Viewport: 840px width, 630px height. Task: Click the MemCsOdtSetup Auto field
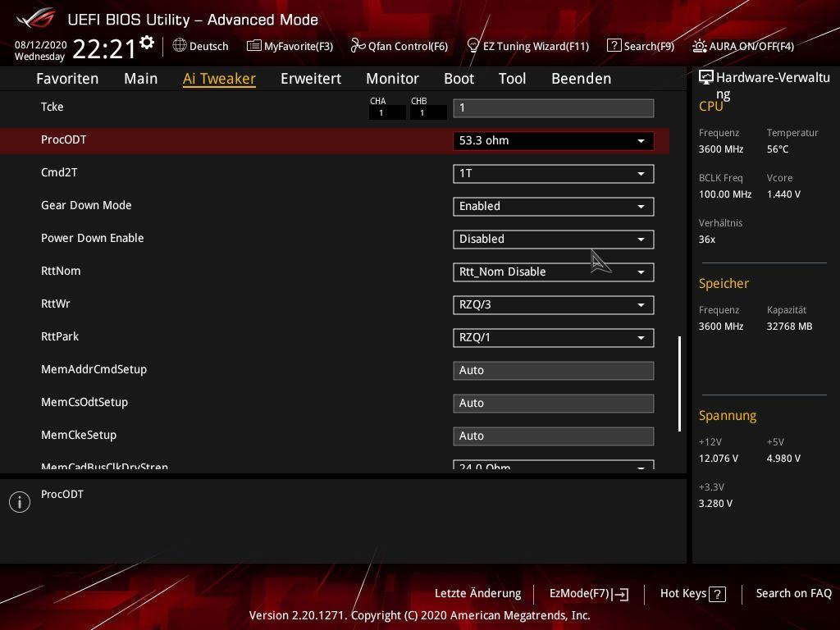pyautogui.click(x=553, y=403)
